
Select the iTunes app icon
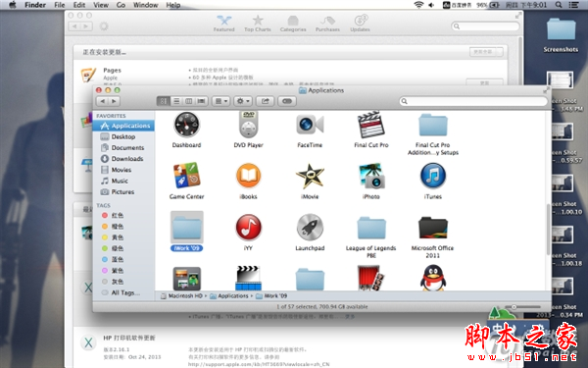(x=433, y=176)
